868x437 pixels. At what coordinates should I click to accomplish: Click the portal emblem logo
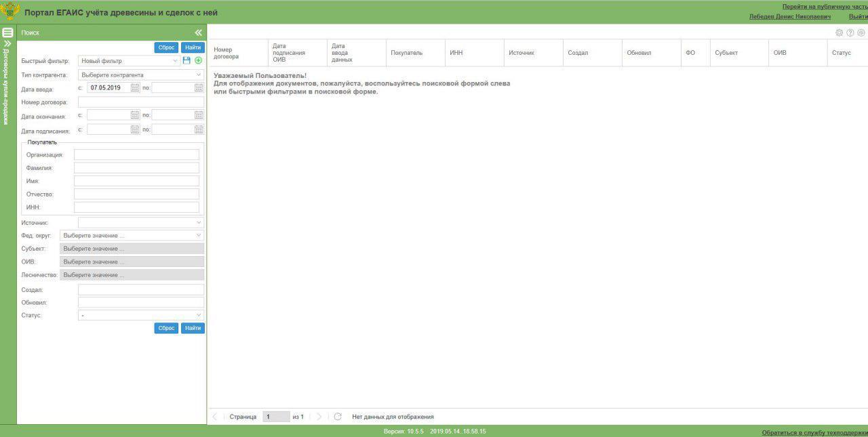[x=9, y=12]
